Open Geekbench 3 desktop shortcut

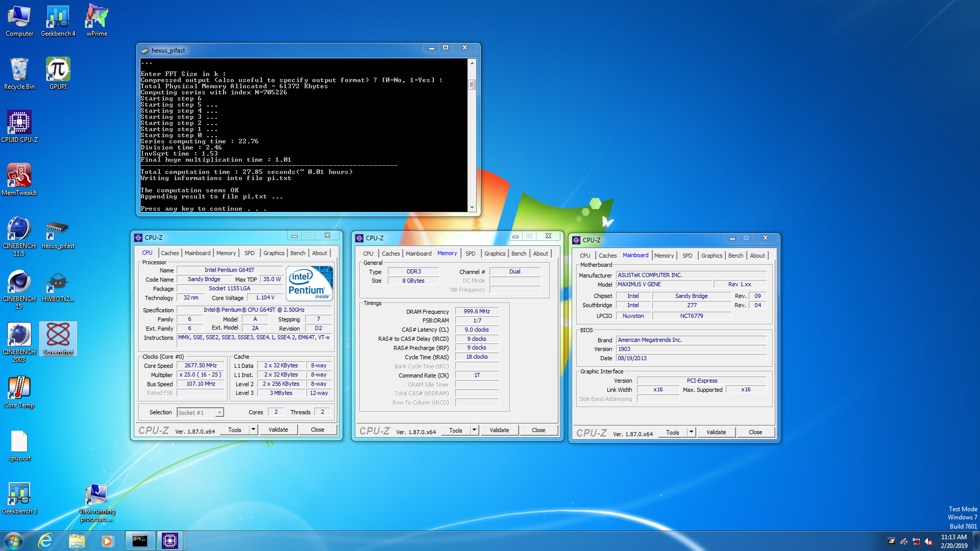tap(19, 498)
